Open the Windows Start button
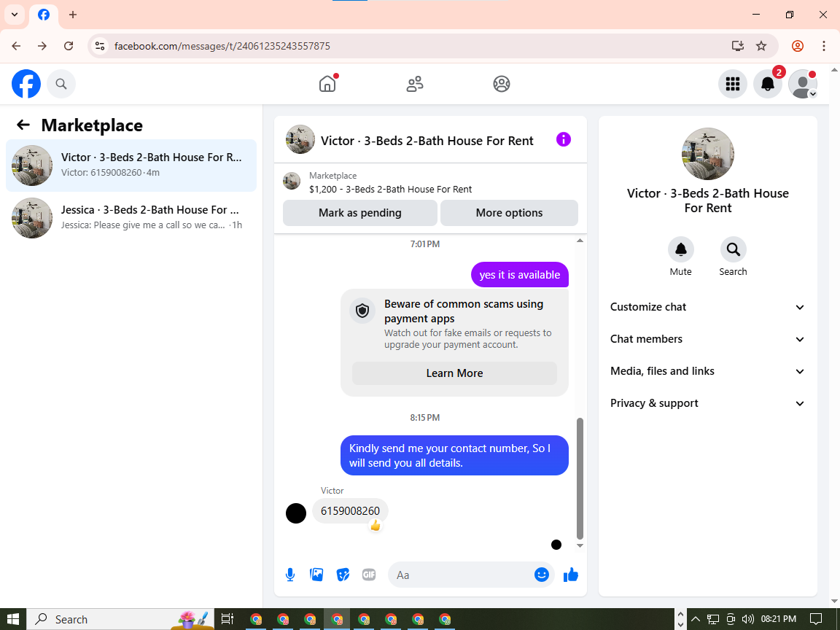Image resolution: width=840 pixels, height=630 pixels. pos(13,619)
